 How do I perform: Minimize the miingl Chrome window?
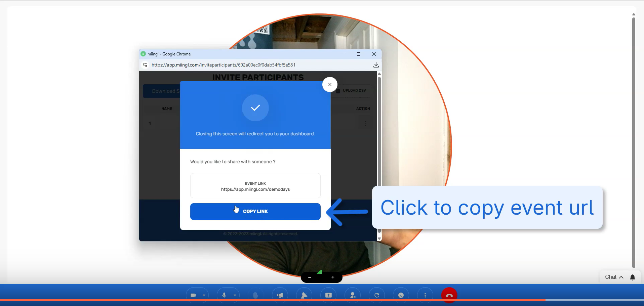point(343,54)
